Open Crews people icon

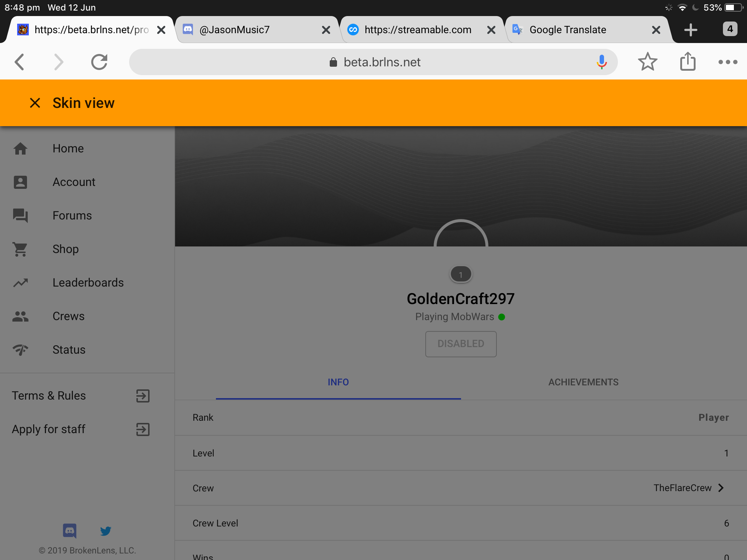point(20,316)
